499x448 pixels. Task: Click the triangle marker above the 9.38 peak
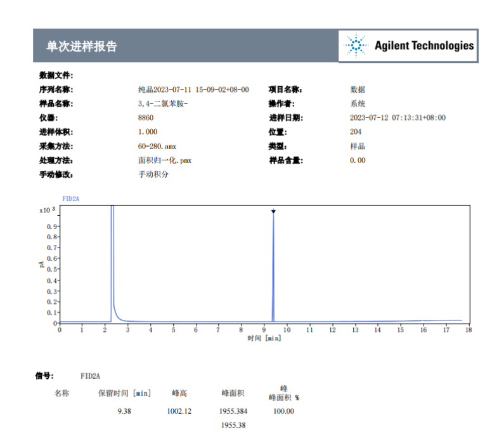pos(273,211)
